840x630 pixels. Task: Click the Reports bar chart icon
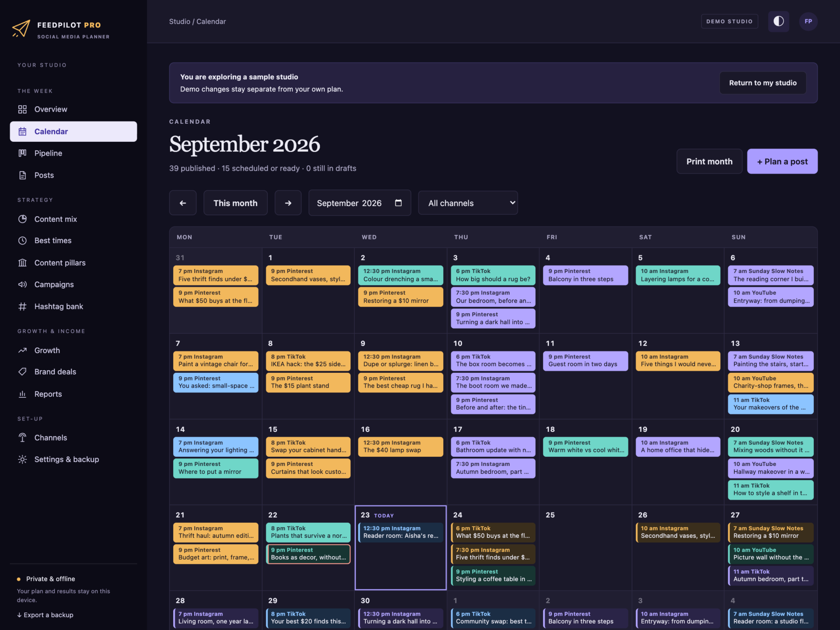[22, 394]
